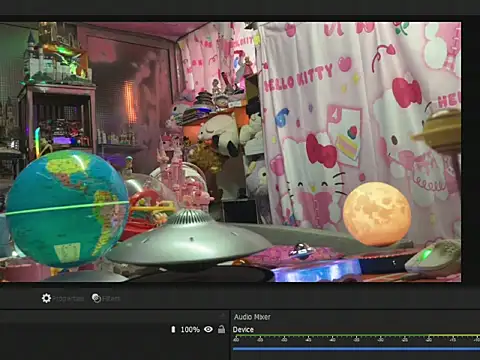Click the glowing moon lamp in preview
This screenshot has height=360, width=480.
(377, 214)
